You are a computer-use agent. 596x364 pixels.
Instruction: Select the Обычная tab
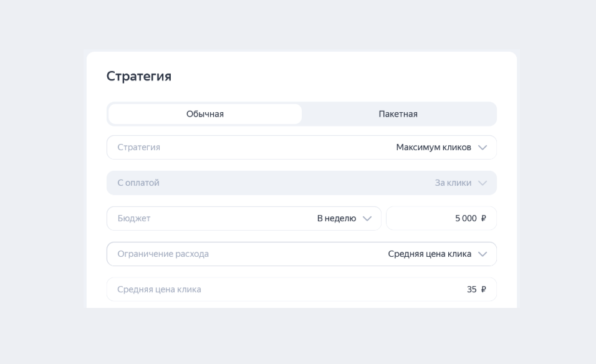[204, 113]
